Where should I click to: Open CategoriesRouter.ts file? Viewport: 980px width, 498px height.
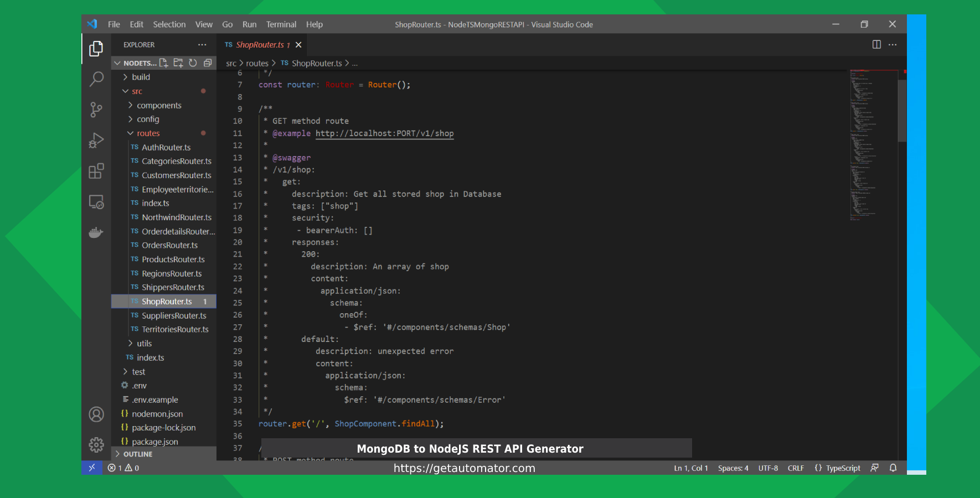pos(177,161)
